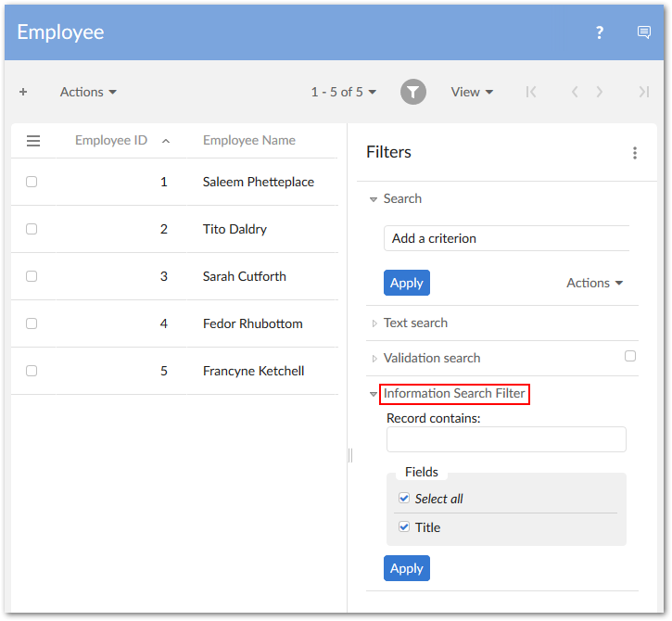Open the comments speech bubble icon

pos(644,32)
